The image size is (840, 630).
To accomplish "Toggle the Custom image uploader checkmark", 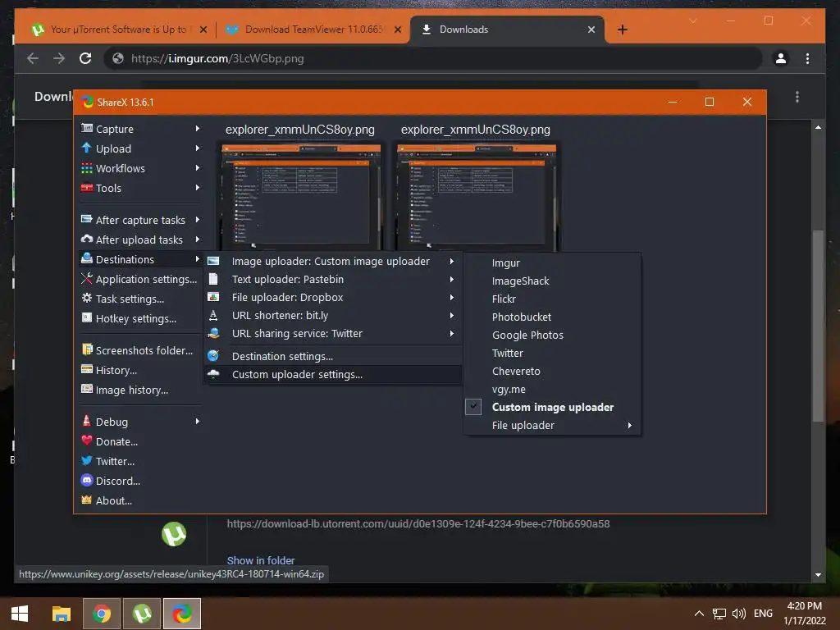I will coord(473,407).
